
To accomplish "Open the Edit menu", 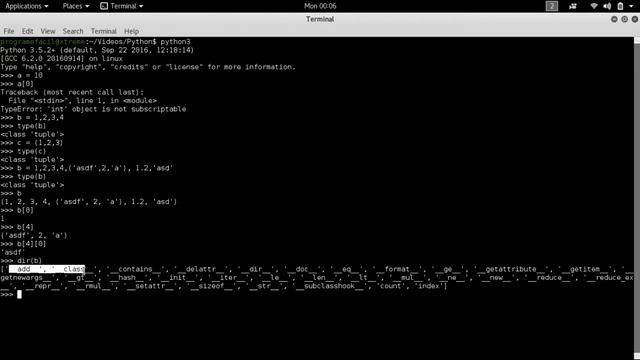I will coord(27,31).
